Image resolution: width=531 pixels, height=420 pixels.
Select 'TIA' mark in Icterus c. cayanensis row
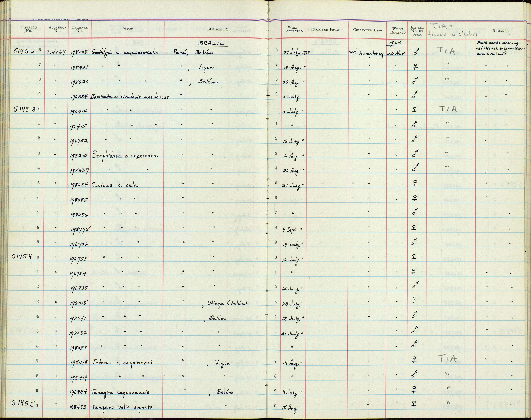448,359
